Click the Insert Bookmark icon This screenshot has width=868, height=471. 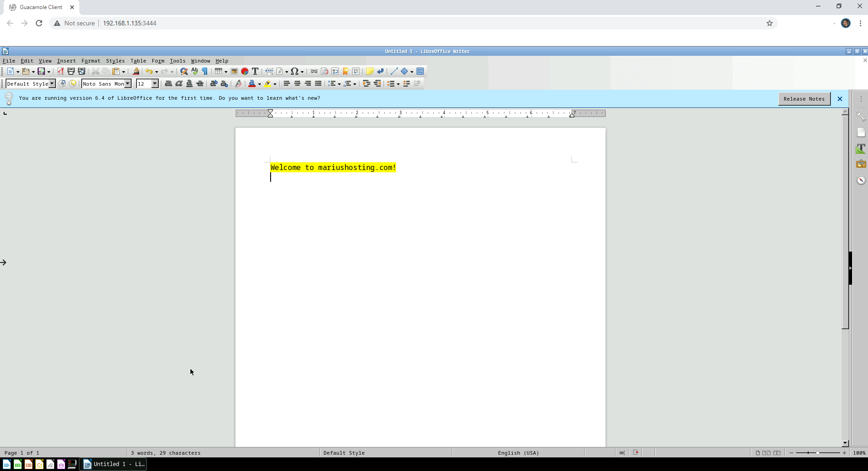(345, 71)
